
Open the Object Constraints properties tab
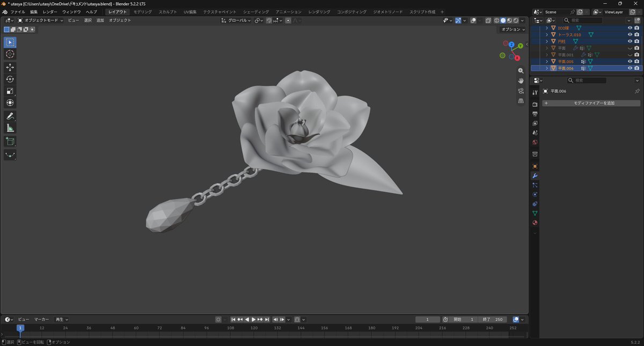point(535,204)
